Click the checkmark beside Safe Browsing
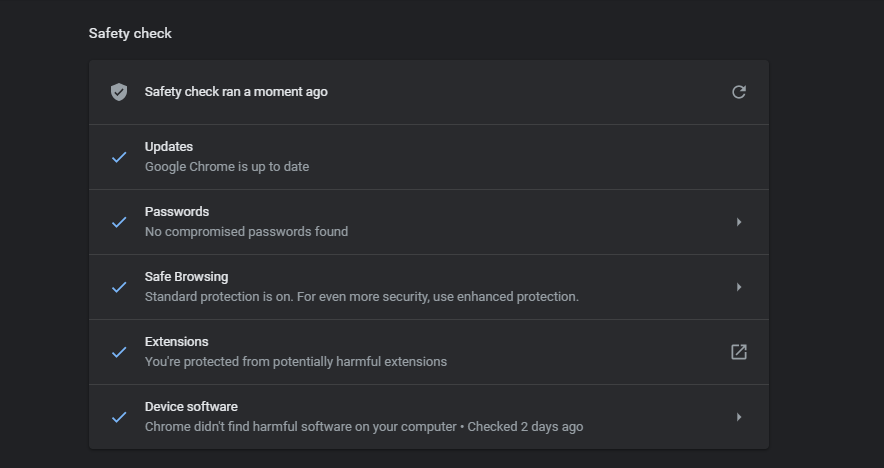Viewport: 884px width, 468px height. coord(119,287)
